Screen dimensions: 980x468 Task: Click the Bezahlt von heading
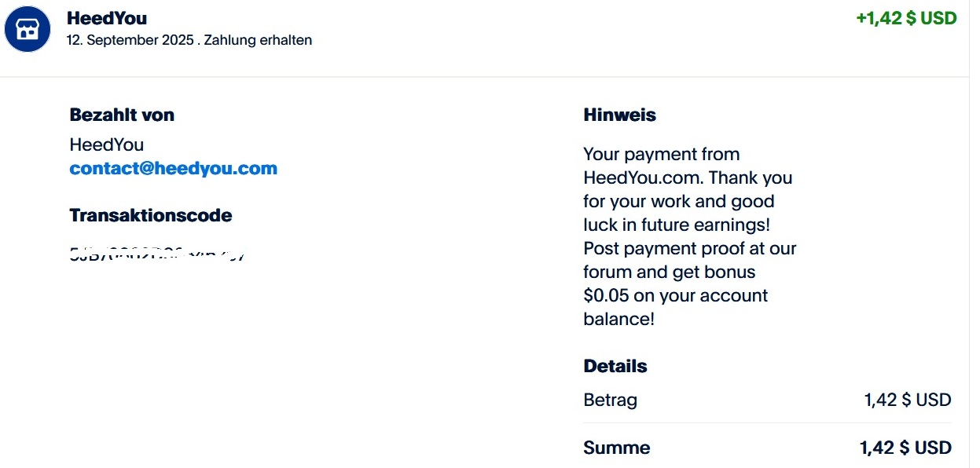pos(122,115)
